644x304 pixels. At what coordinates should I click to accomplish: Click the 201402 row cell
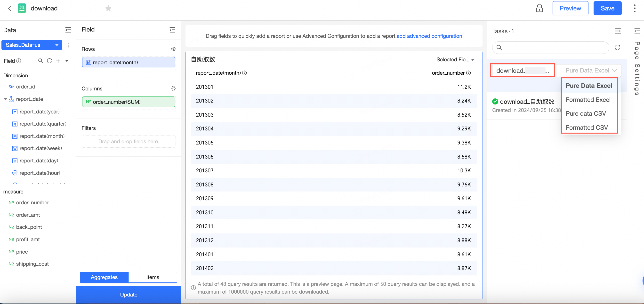pos(204,268)
